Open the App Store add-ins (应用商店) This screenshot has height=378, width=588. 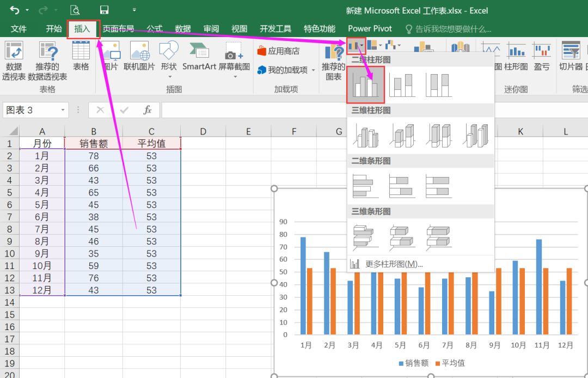coord(279,51)
